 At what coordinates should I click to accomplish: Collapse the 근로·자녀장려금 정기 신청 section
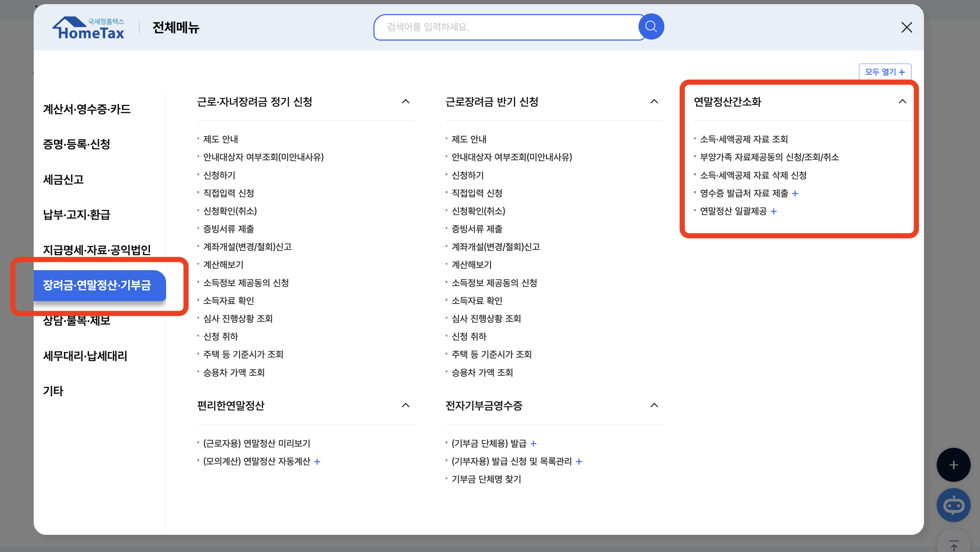click(405, 101)
